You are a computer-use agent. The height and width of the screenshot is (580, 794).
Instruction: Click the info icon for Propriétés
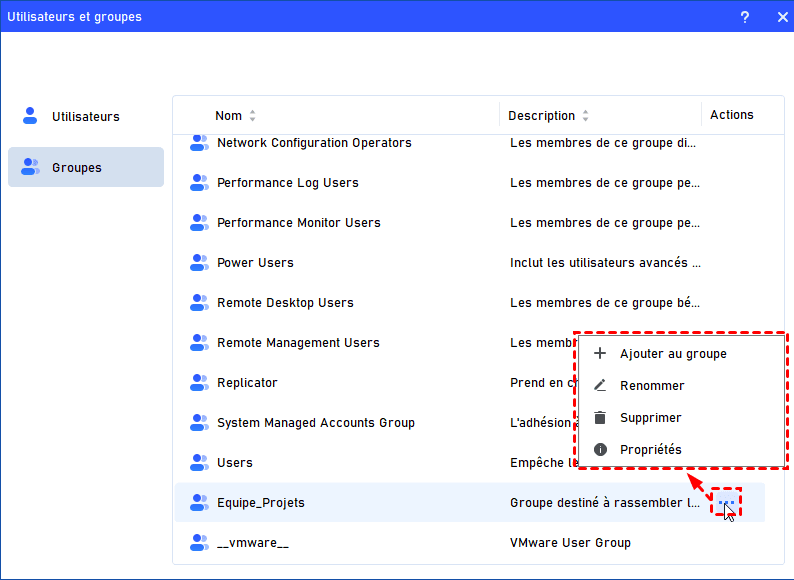(x=600, y=449)
